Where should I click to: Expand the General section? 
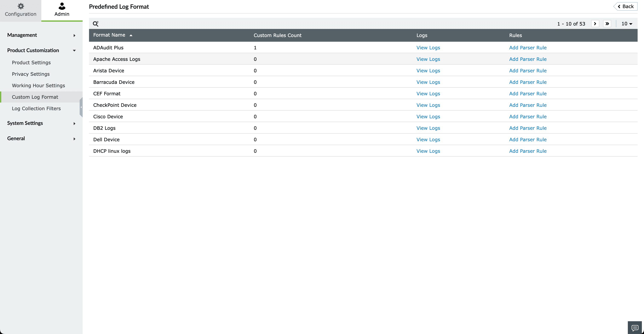coord(41,138)
